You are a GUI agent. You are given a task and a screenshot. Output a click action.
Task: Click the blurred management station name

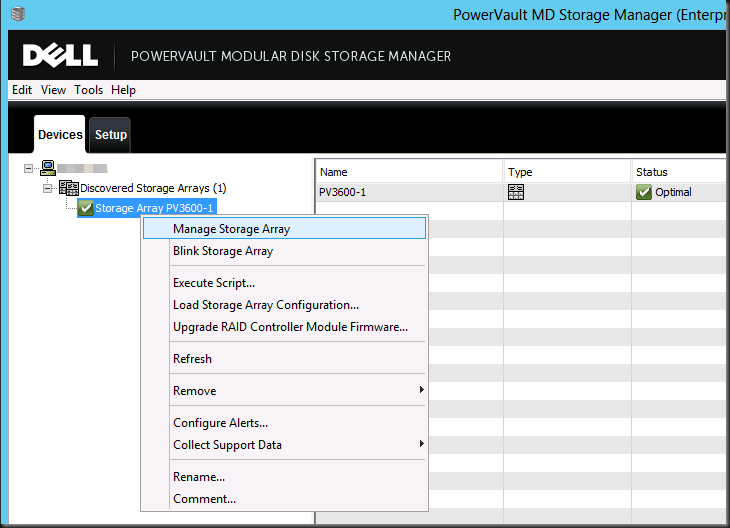[82, 168]
